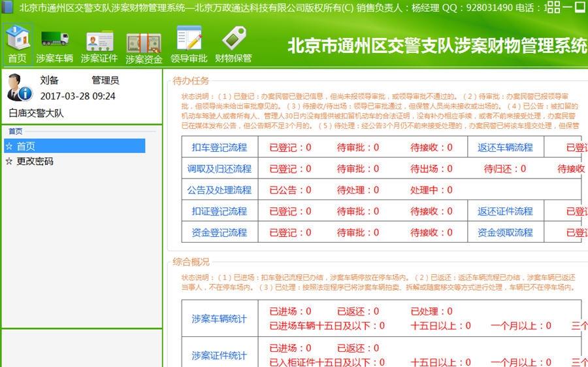Open 涉案车辆统计 link

coord(220,319)
